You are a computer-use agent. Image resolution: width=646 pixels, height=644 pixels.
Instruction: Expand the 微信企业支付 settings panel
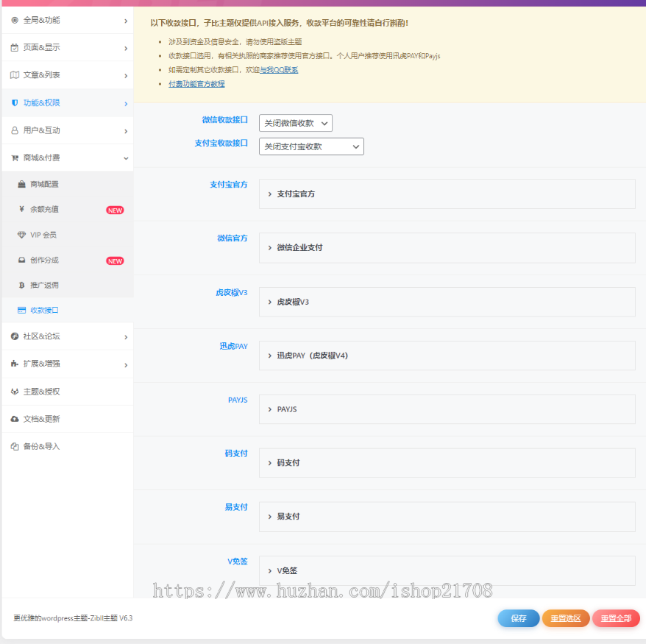[447, 248]
